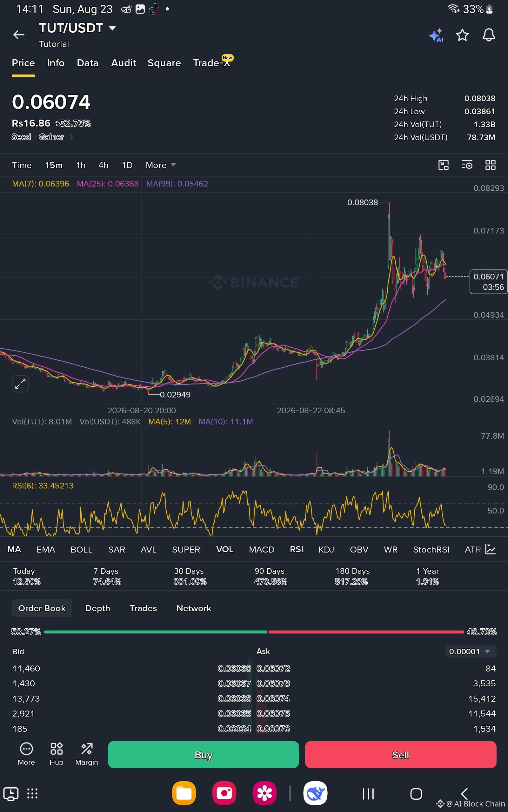Toggle the KDJ sub-indicator
This screenshot has height=812, width=508.
point(326,549)
